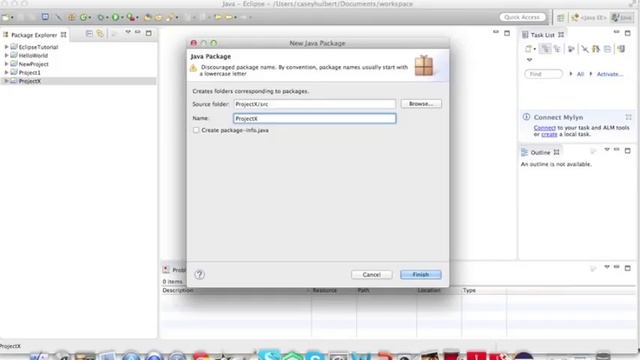Click the Debug bug toolbar icon
Image resolution: width=640 pixels, height=360 pixels.
pos(100,17)
